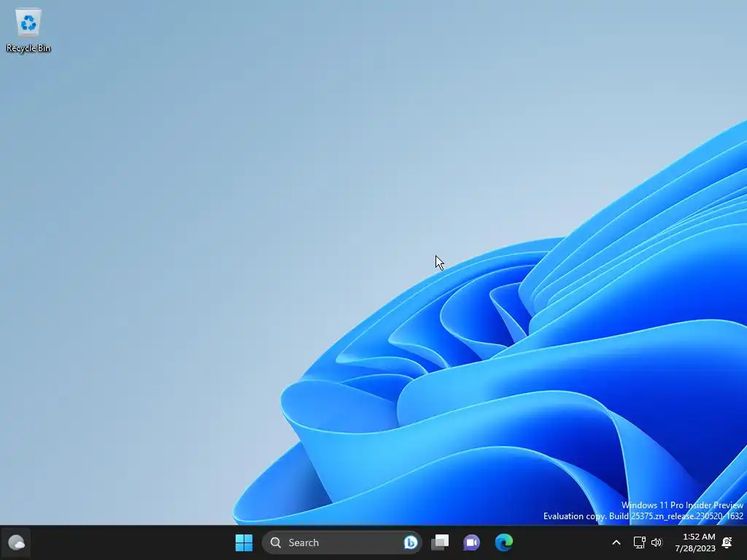Open Bing Chat icon in search box

(x=410, y=542)
